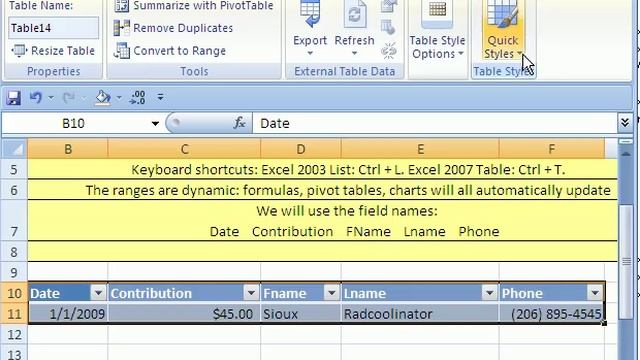Click vertical scrollbar up arrow
The width and height of the screenshot is (640, 360).
(x=625, y=153)
